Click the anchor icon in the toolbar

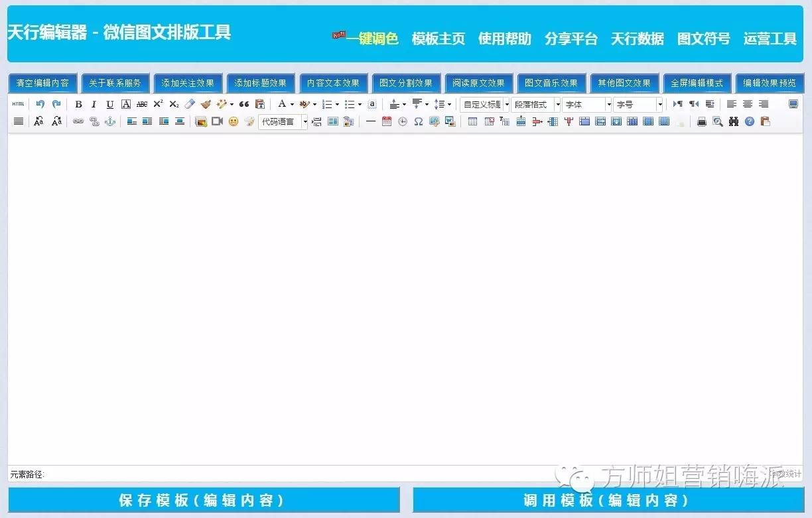point(111,121)
